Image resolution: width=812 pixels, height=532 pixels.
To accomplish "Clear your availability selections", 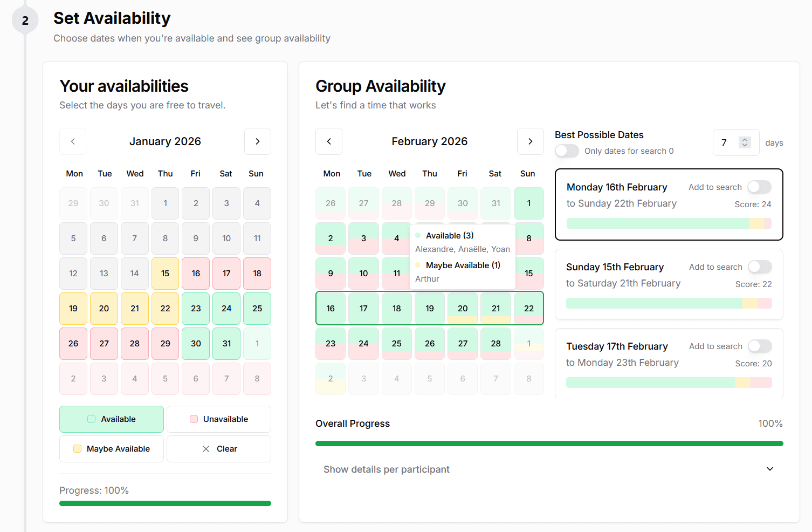I will pyautogui.click(x=219, y=448).
